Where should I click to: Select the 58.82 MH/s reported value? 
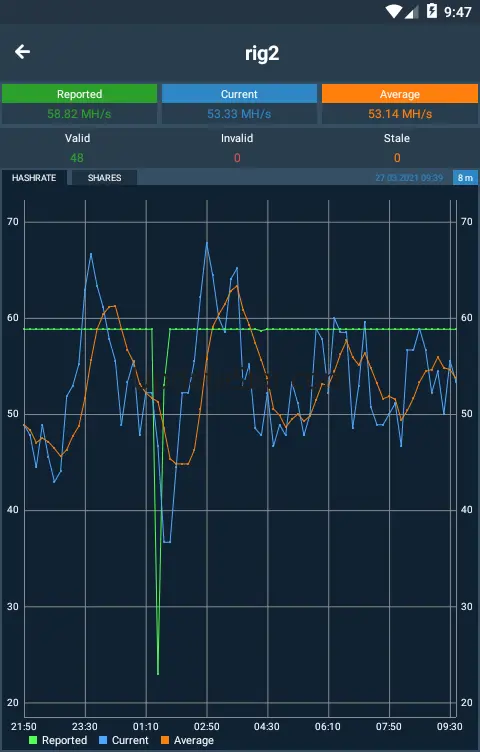click(x=79, y=114)
